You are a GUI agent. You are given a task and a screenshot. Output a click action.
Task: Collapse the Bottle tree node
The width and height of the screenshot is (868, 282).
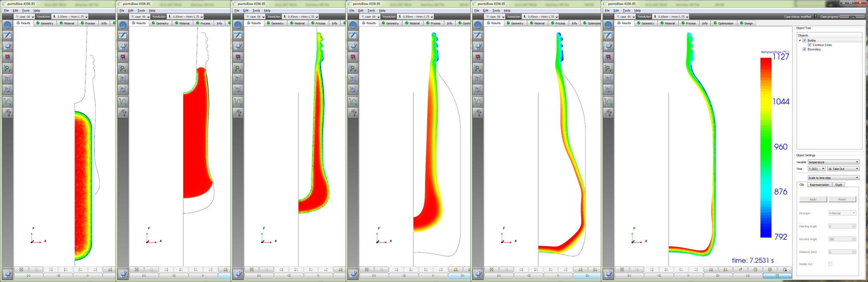[800, 40]
